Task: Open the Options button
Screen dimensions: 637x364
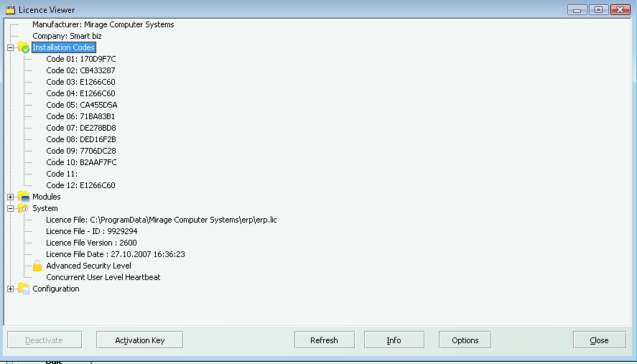Action: tap(465, 340)
